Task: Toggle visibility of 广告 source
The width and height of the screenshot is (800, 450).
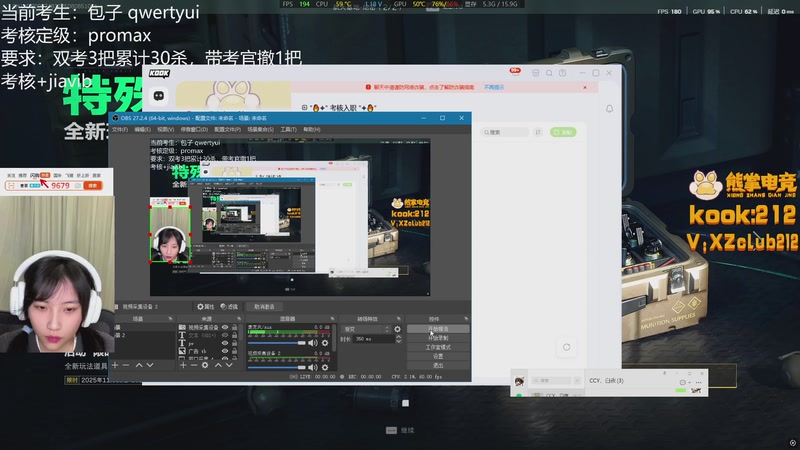Action: (x=225, y=351)
